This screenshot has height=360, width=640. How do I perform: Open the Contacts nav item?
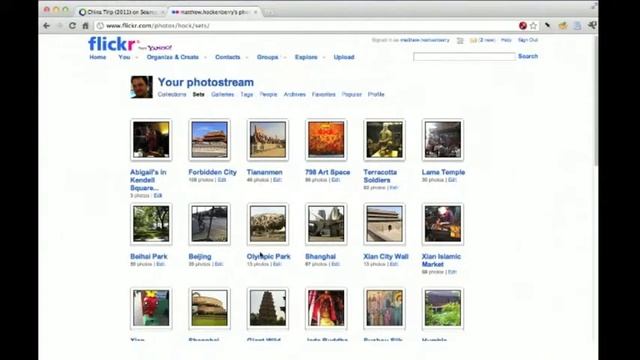click(227, 57)
